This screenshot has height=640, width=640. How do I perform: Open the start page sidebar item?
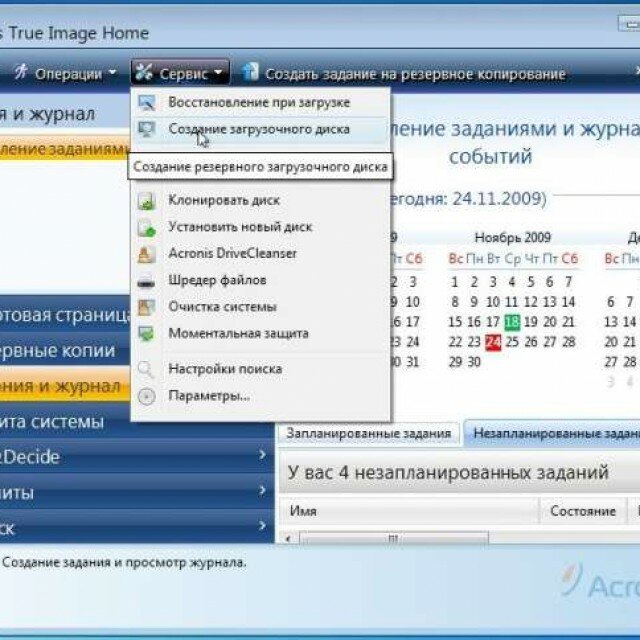point(65,315)
